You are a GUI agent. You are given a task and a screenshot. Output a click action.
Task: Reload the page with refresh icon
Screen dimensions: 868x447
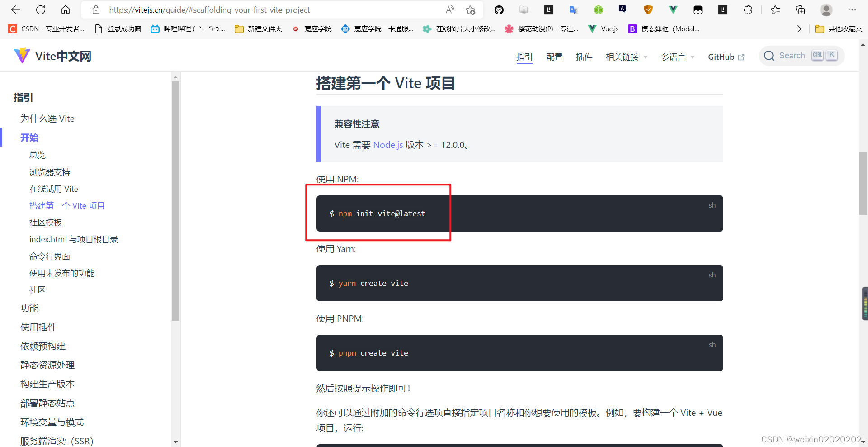coord(41,10)
